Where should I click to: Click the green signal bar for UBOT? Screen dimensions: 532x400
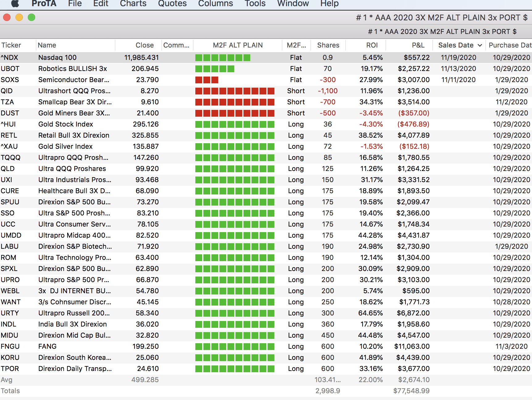(x=215, y=69)
